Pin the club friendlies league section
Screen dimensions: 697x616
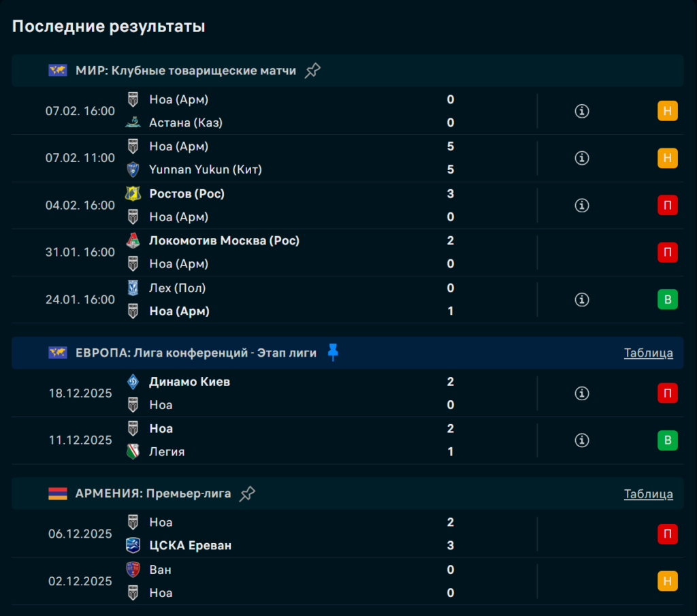tap(312, 71)
